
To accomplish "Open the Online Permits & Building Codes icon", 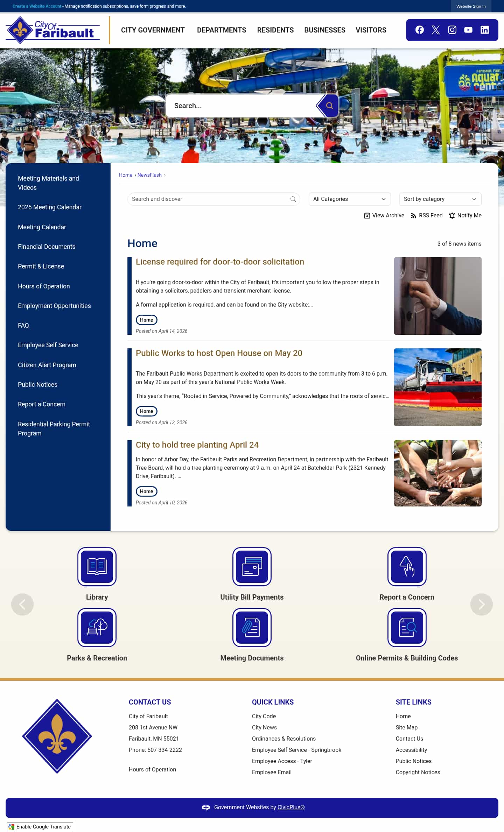I will (407, 628).
